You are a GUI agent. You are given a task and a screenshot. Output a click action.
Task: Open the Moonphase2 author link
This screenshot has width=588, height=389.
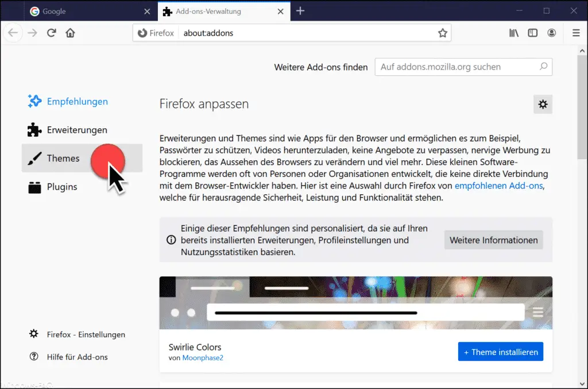click(203, 358)
